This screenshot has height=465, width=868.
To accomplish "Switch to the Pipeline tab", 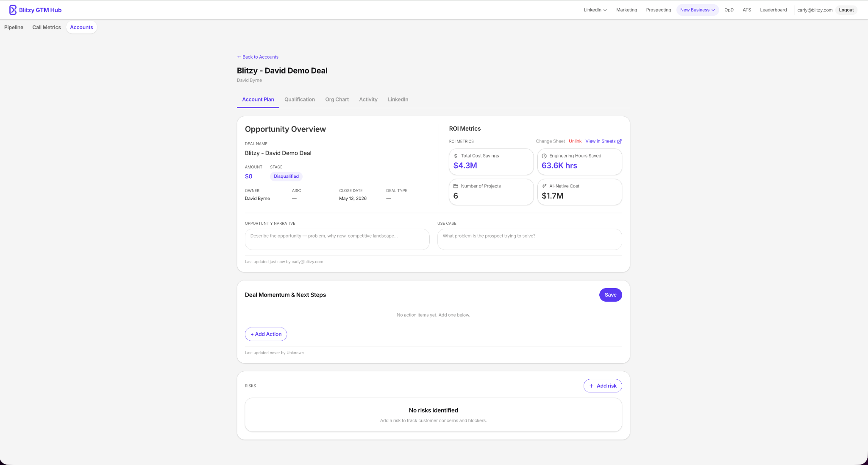I will 14,27.
